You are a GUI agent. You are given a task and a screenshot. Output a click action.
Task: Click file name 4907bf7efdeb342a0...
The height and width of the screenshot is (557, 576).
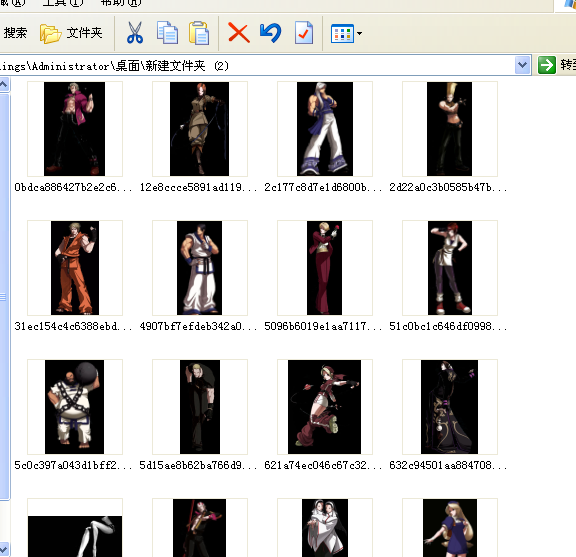pos(198,326)
